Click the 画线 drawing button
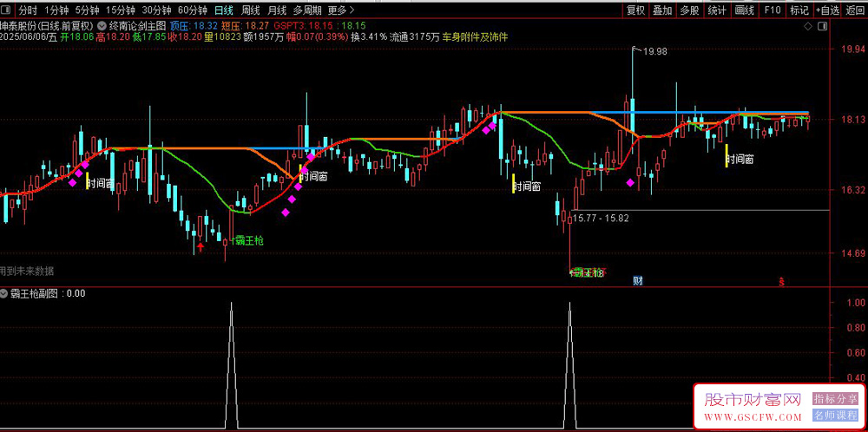This screenshot has width=868, height=432. [x=745, y=10]
